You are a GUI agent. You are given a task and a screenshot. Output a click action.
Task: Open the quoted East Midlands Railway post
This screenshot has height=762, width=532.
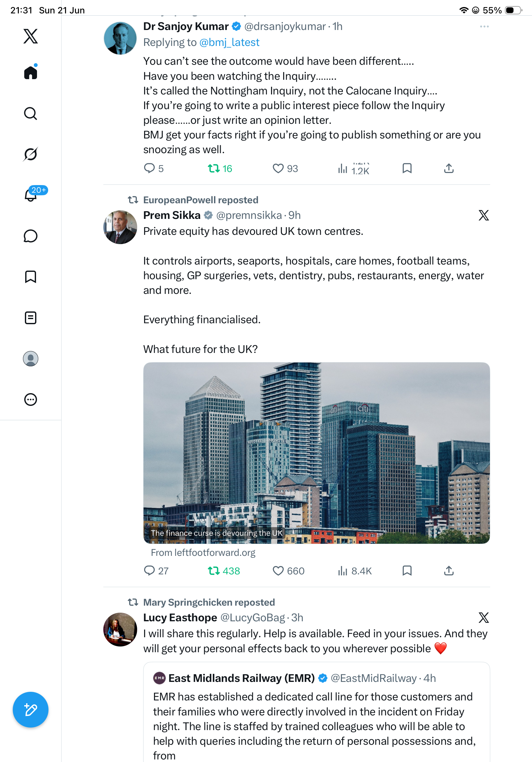[x=316, y=712]
